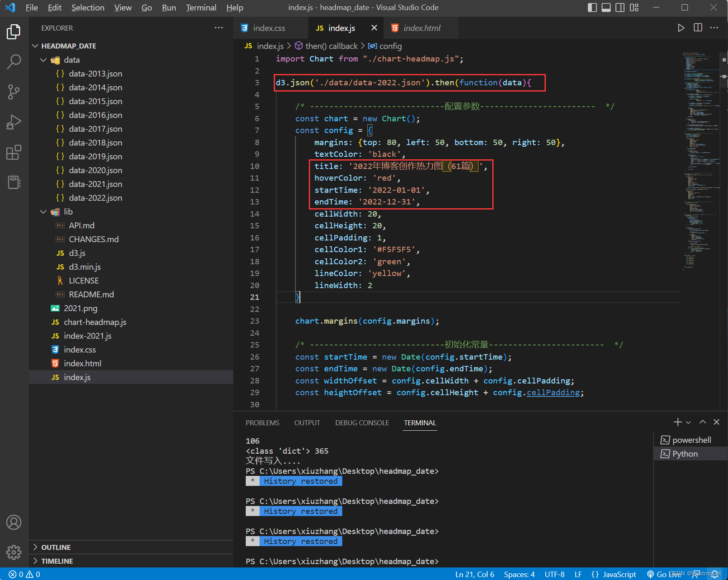Toggle Primary Side Bar layout icon

click(x=592, y=8)
